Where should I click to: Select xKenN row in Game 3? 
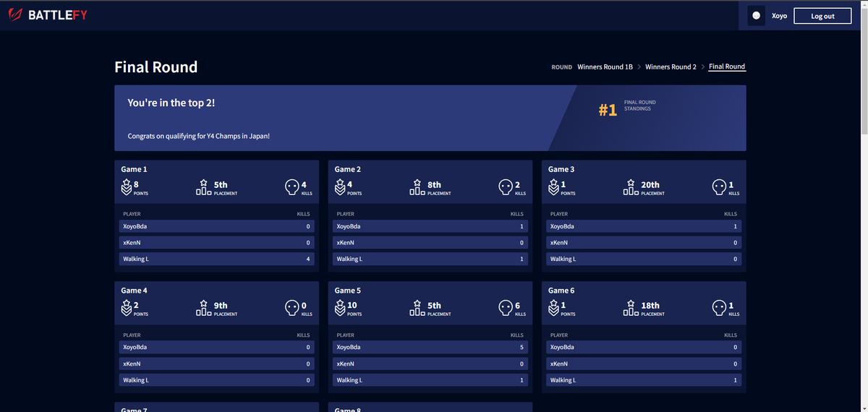(644, 243)
